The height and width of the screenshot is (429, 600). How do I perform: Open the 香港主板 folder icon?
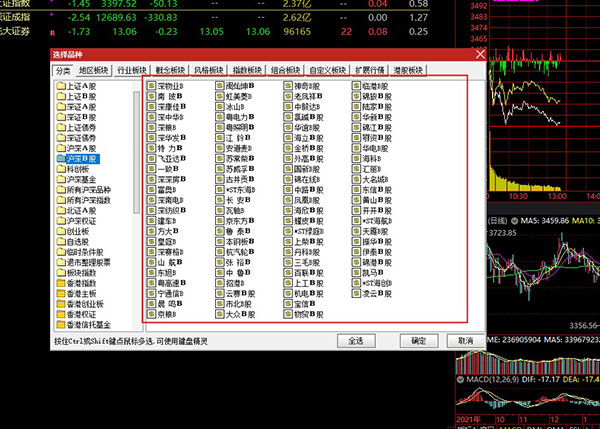point(61,294)
